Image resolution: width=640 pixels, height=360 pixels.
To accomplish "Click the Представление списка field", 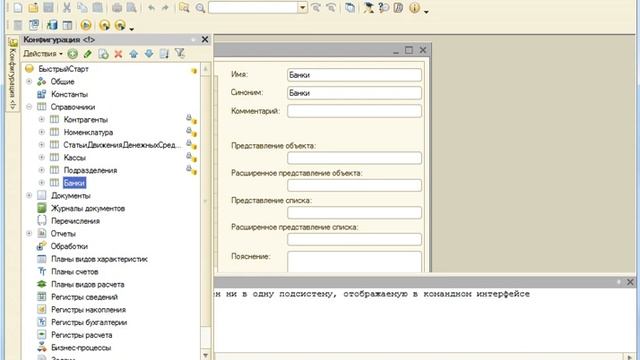I will click(x=354, y=212).
